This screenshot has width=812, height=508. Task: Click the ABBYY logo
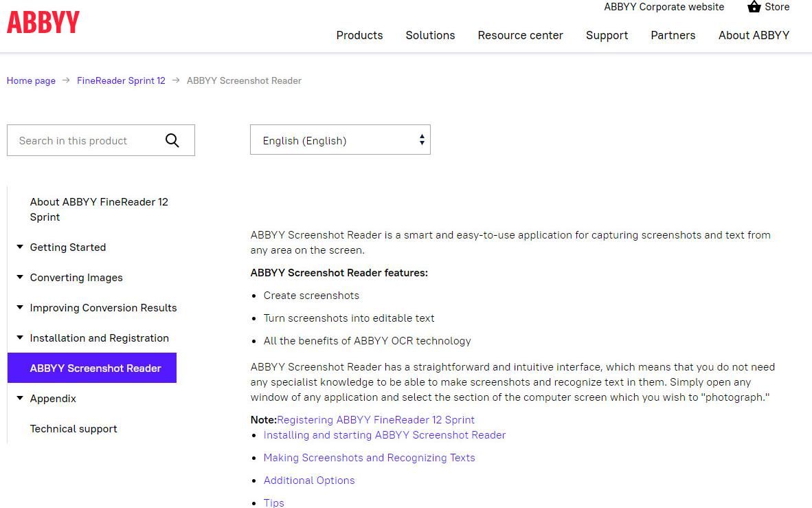pyautogui.click(x=43, y=22)
